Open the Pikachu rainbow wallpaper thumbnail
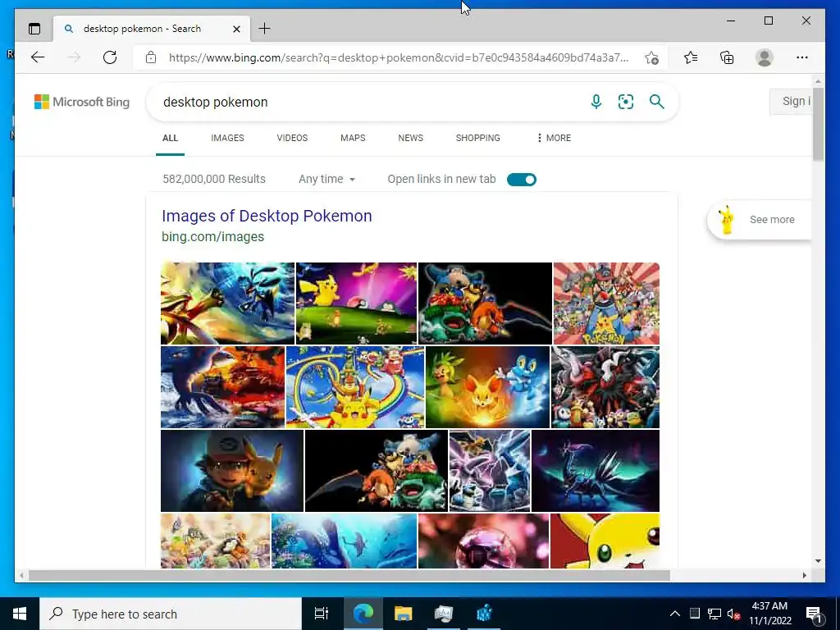Screen dimensions: 840x630 coord(355,387)
